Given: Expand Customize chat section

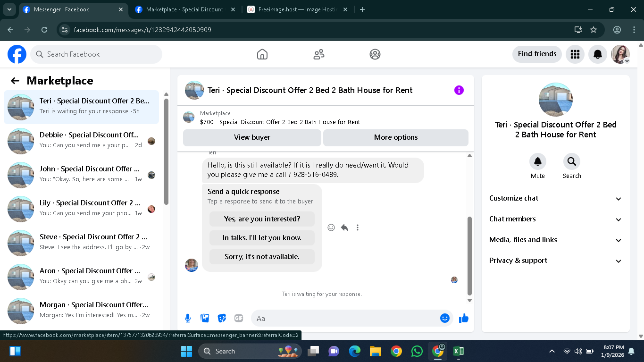Looking at the screenshot, I should [556, 199].
